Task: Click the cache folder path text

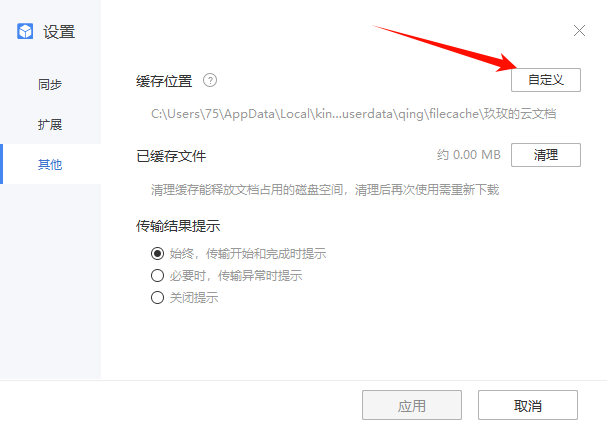Action: tap(353, 114)
